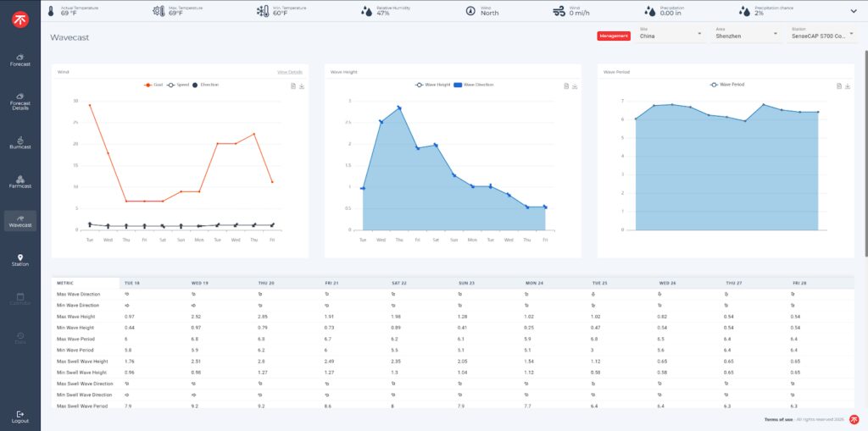Screen dimensions: 868x431
Task: Open data view icon on Wave Height chart
Action: point(566,86)
